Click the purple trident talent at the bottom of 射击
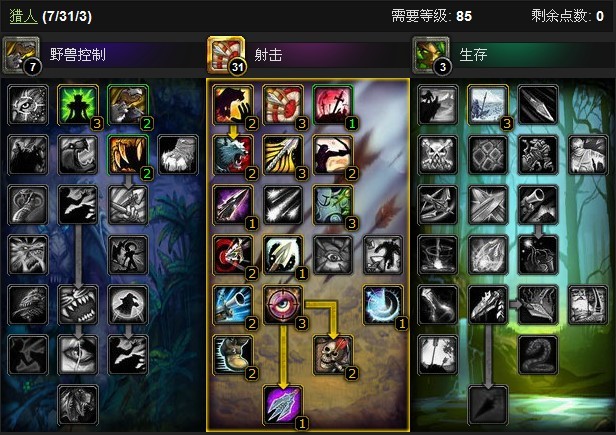The image size is (616, 435). 283,405
